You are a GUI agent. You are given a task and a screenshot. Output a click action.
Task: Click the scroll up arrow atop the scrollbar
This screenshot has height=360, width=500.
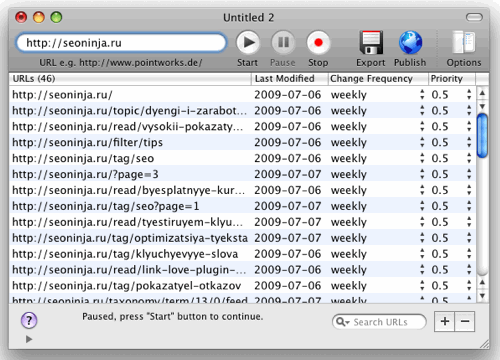coord(482,93)
